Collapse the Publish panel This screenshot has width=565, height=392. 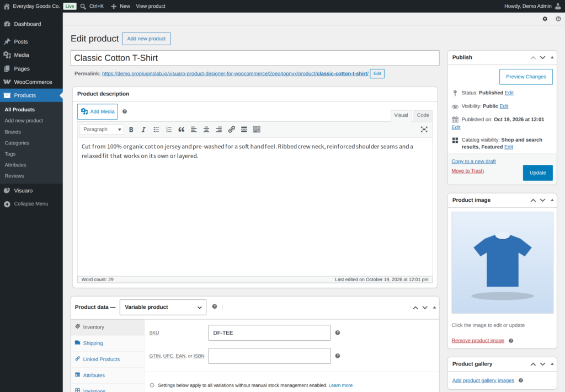click(x=552, y=57)
